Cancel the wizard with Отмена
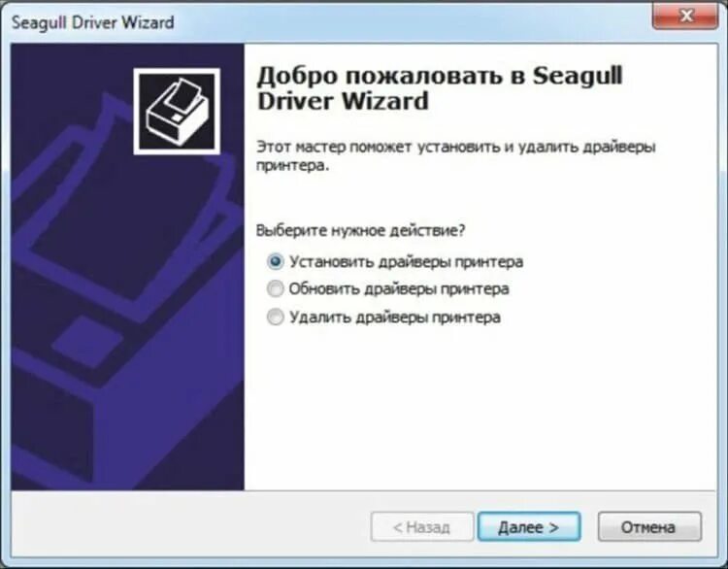The height and width of the screenshot is (569, 728). pyautogui.click(x=649, y=526)
